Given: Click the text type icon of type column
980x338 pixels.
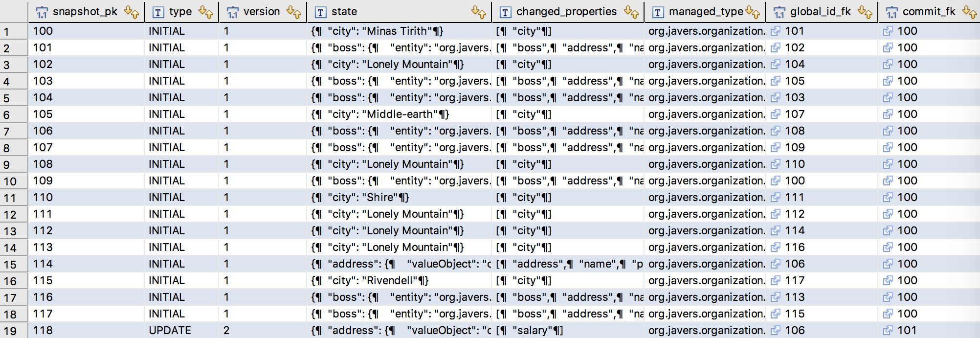Looking at the screenshot, I should click(x=158, y=12).
